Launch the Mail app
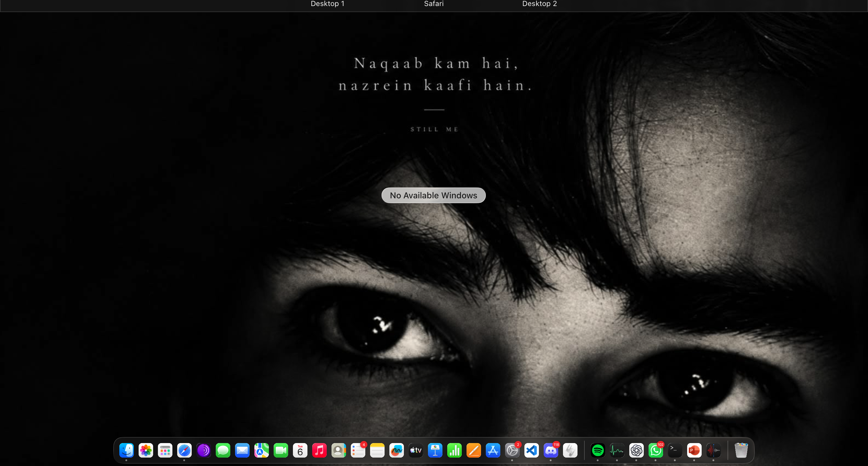Viewport: 868px width, 466px height. click(x=242, y=450)
